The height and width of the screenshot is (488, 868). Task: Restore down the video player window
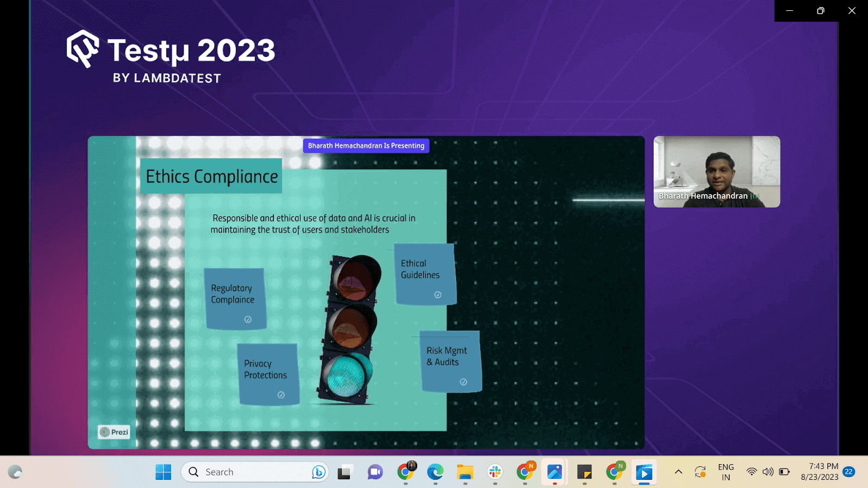pyautogui.click(x=821, y=11)
